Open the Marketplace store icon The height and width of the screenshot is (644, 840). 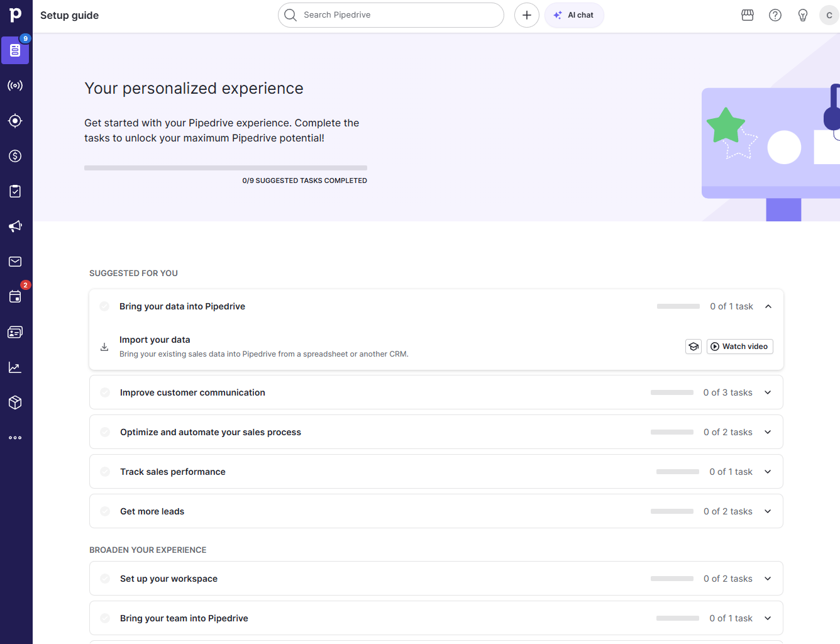748,15
